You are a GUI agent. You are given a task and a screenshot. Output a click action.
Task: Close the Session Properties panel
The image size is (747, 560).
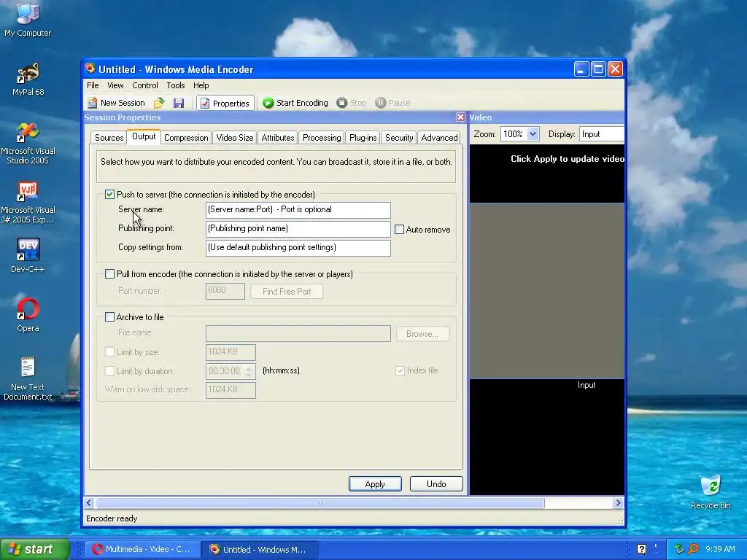460,117
